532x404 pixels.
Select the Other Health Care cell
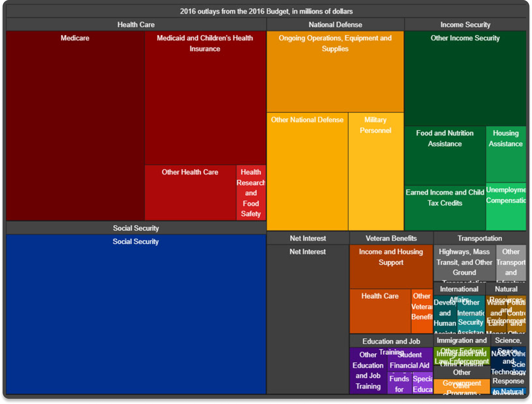pyautogui.click(x=190, y=193)
